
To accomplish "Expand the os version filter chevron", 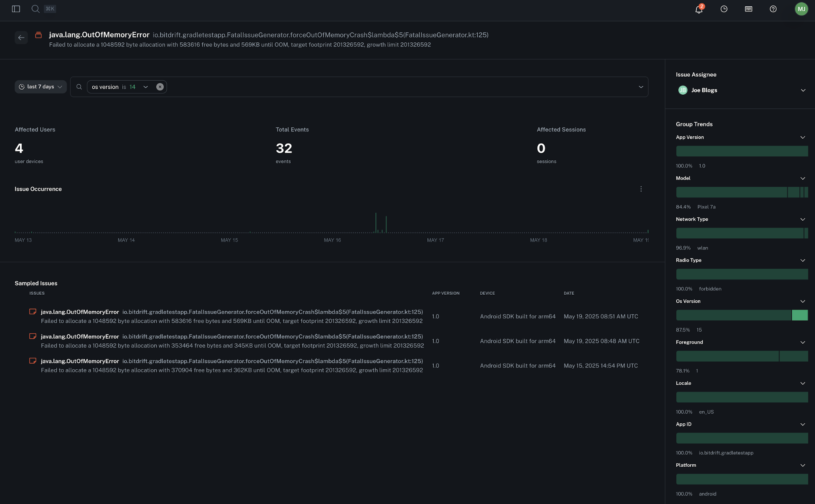I will (x=146, y=87).
